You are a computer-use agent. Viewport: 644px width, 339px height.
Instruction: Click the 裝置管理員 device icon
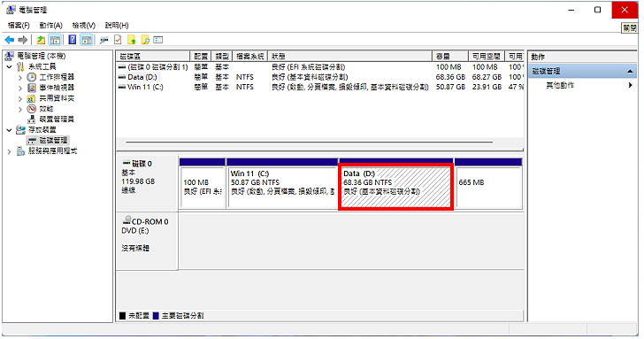[x=32, y=119]
